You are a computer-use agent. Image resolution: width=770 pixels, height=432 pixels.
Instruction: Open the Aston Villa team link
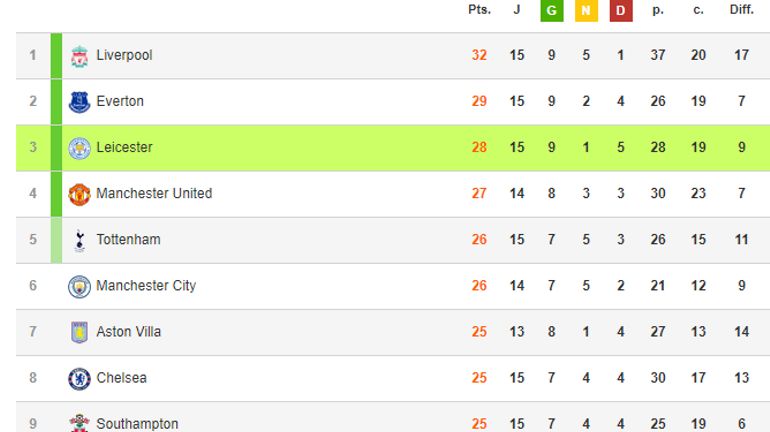tap(129, 332)
